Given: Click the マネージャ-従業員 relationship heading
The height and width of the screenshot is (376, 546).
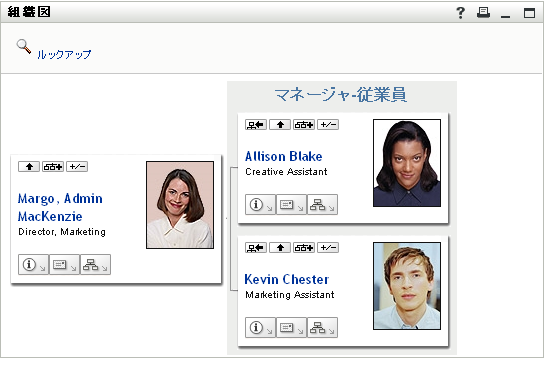Looking at the screenshot, I should pyautogui.click(x=341, y=95).
